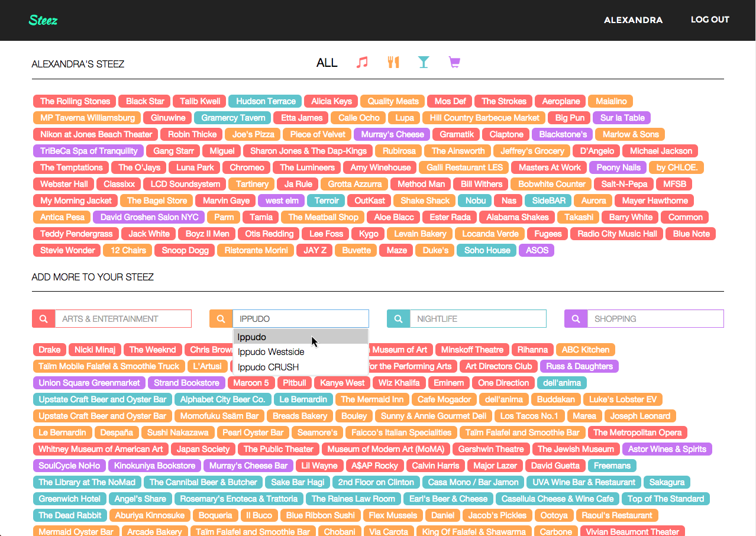The width and height of the screenshot is (756, 536).
Task: Add Astor Wines & Spirits tag
Action: (x=667, y=449)
